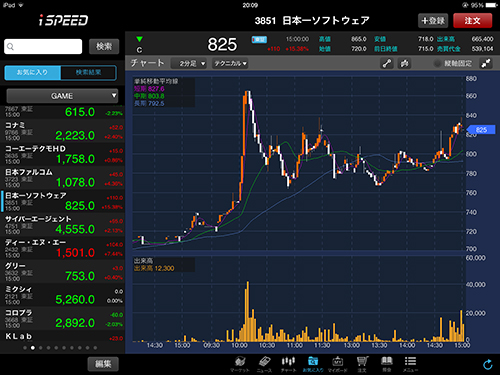This screenshot has height=375, width=500.
Task: Select the コロプラ row in watchlist
Action: click(62, 319)
